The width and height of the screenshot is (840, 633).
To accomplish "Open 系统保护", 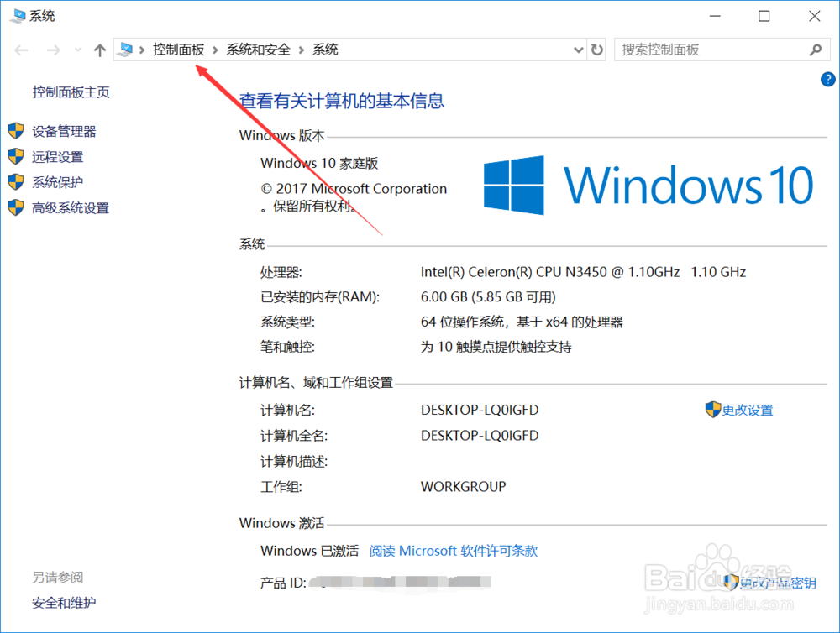I will click(57, 182).
